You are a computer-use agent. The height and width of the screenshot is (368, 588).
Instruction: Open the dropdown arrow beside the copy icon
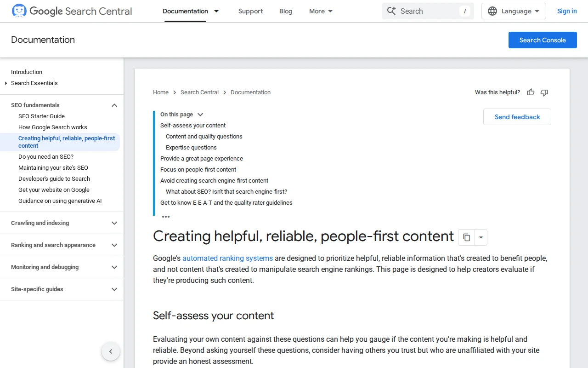[x=481, y=237]
